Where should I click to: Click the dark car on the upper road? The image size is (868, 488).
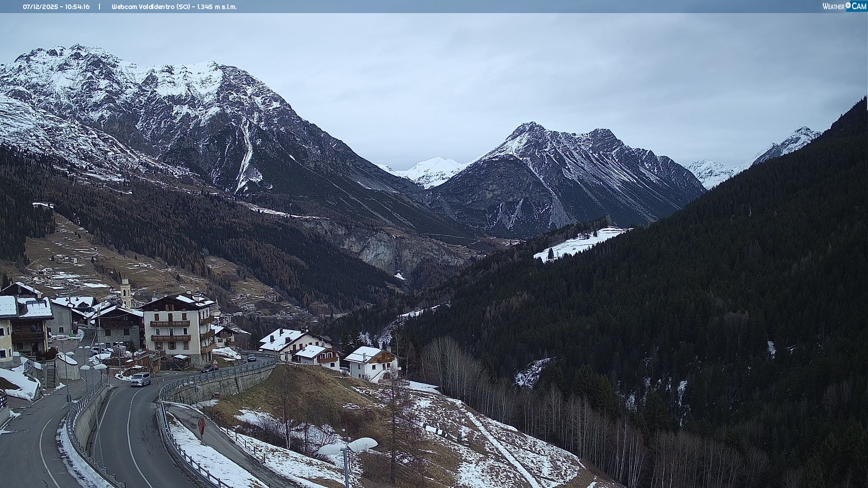point(251,358)
